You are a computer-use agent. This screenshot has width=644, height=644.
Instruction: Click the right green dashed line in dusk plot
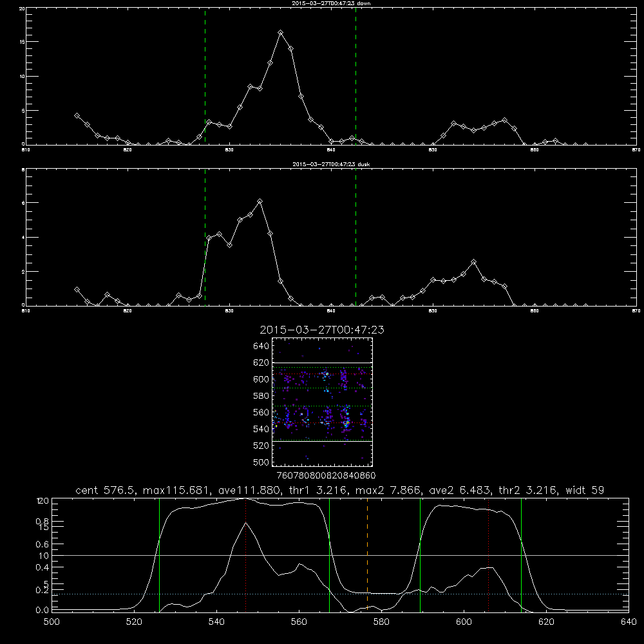tap(355, 237)
